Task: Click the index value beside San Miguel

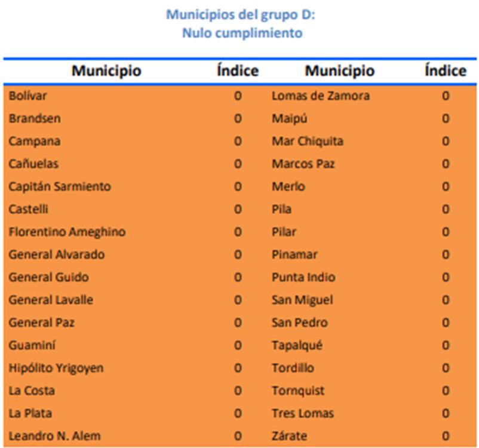Action: tap(446, 300)
